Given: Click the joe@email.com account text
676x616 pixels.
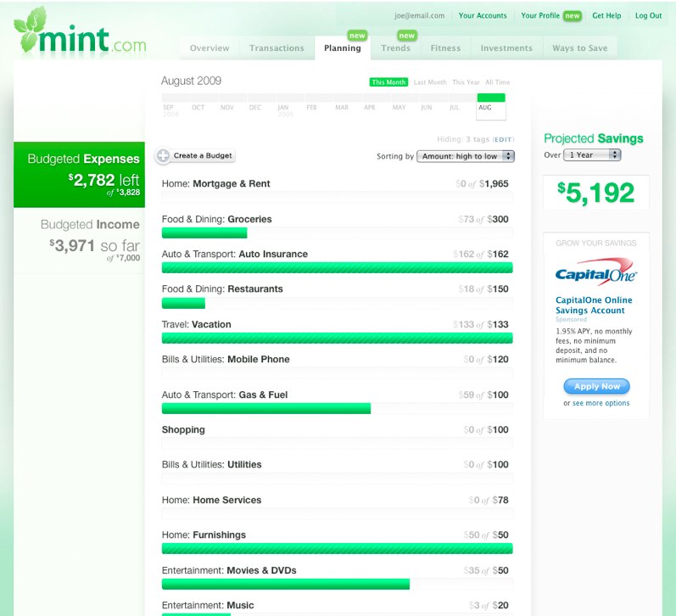Looking at the screenshot, I should tap(419, 15).
